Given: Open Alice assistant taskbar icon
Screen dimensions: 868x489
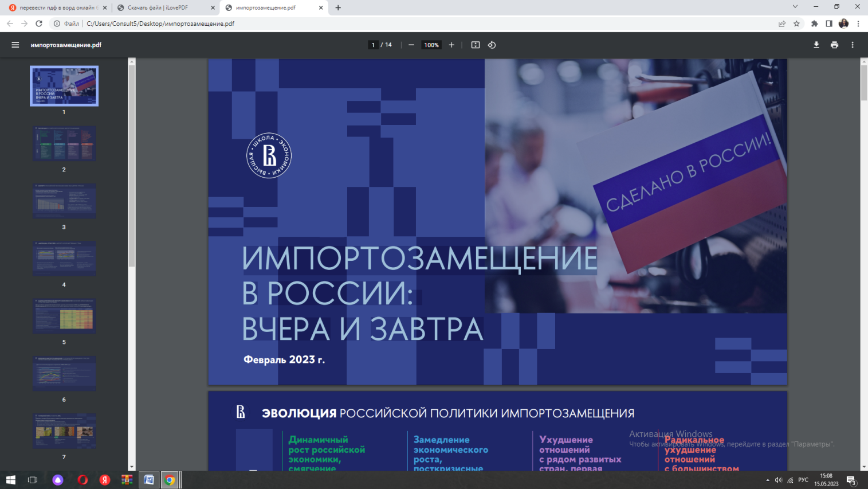Looking at the screenshot, I should 58,480.
